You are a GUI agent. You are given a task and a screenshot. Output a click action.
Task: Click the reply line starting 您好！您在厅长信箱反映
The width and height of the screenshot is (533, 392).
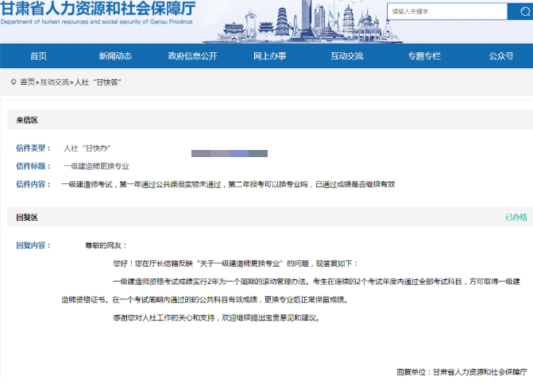click(x=235, y=263)
